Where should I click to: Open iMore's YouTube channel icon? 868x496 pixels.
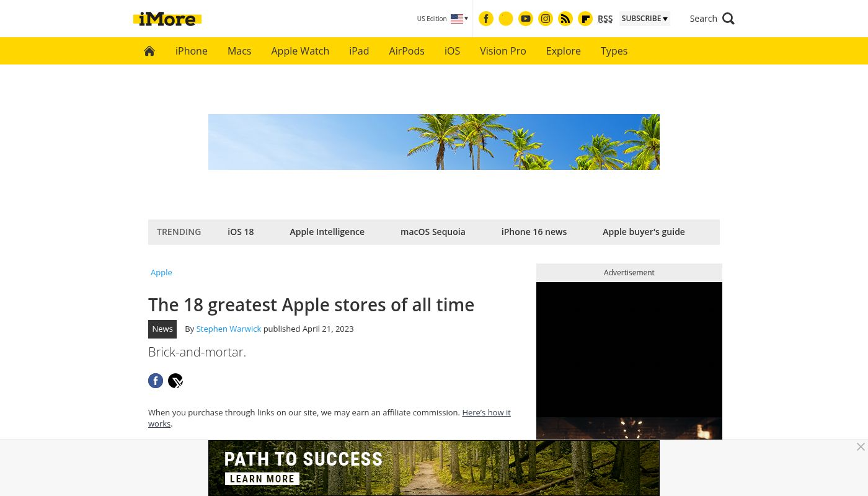pos(526,19)
